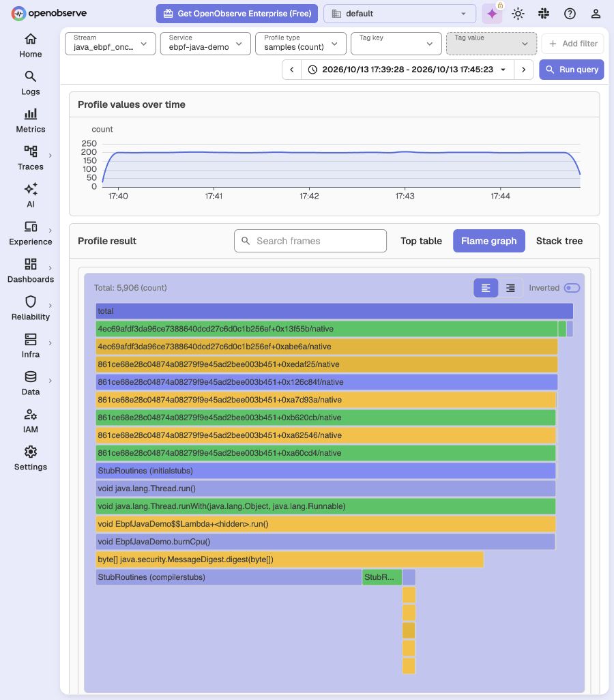This screenshot has width=614, height=700.
Task: Expand Reliability submenu chevron
Action: 50,306
